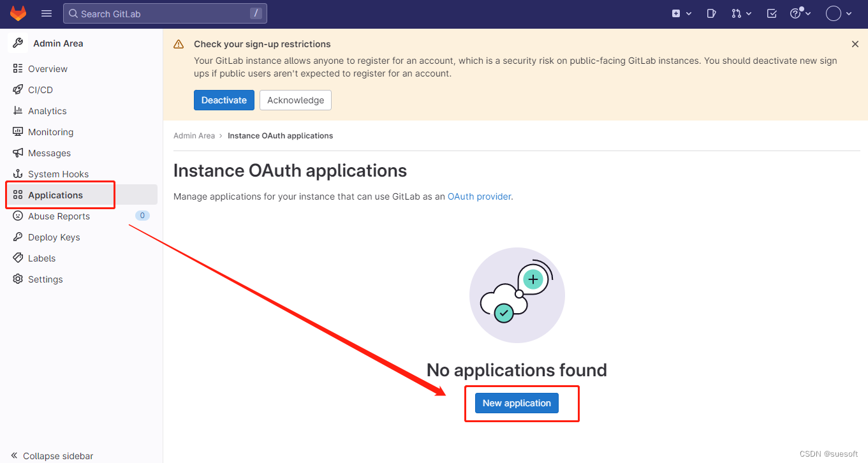Click the user avatar circle
The width and height of the screenshot is (868, 463).
pyautogui.click(x=834, y=13)
